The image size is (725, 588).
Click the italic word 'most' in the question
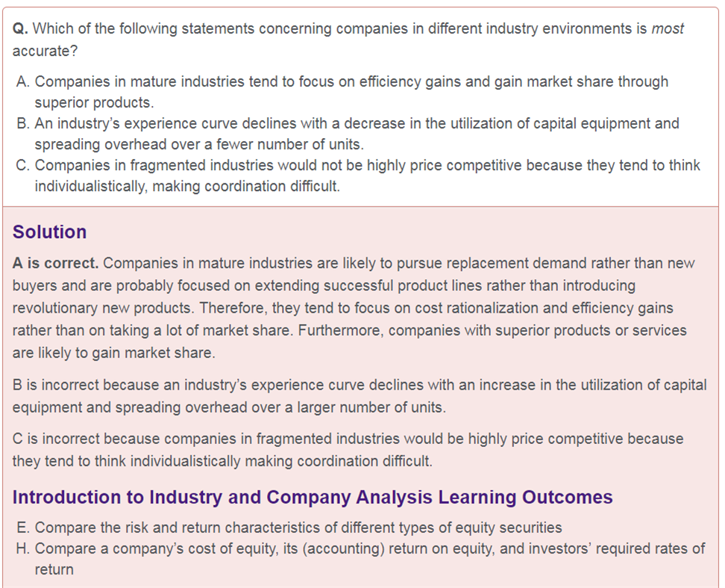point(668,28)
